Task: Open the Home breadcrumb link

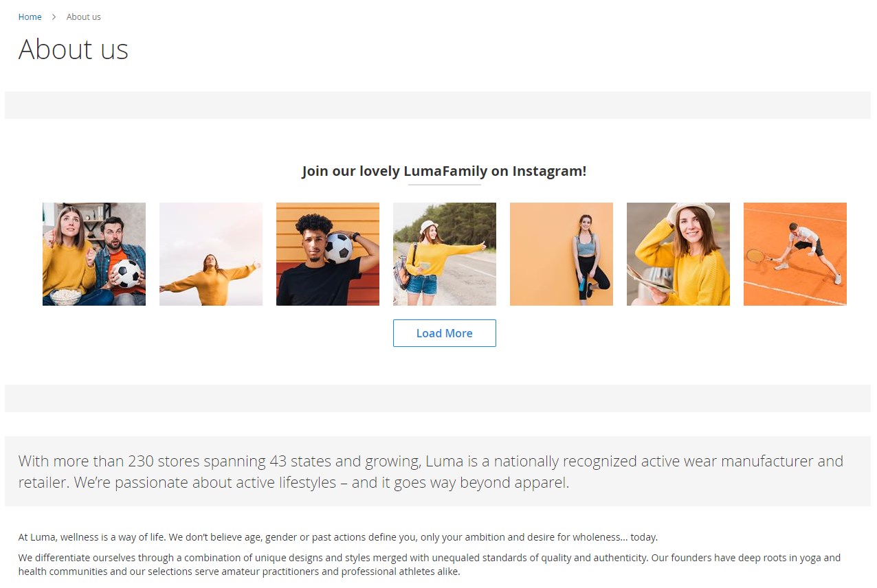Action: [x=30, y=16]
